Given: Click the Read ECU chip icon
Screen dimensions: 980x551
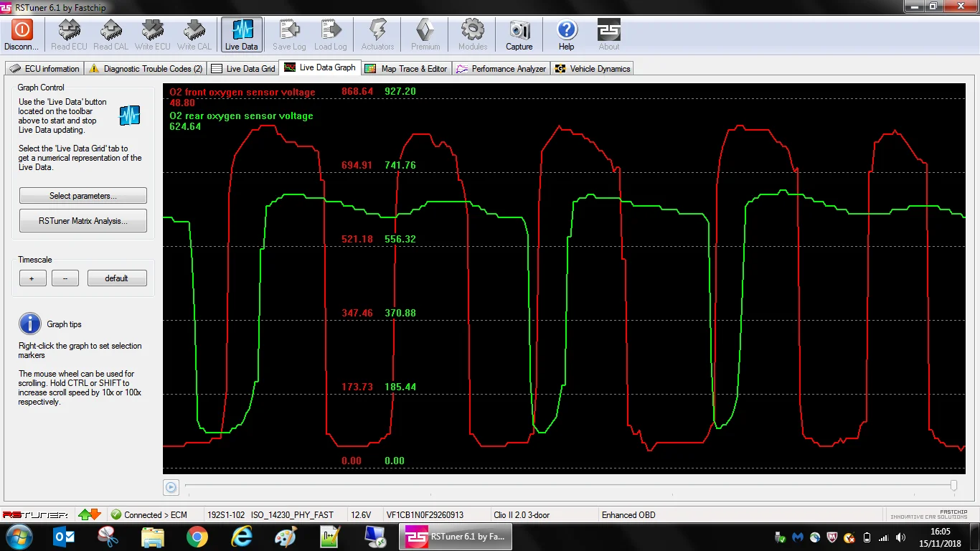Looking at the screenshot, I should (69, 29).
